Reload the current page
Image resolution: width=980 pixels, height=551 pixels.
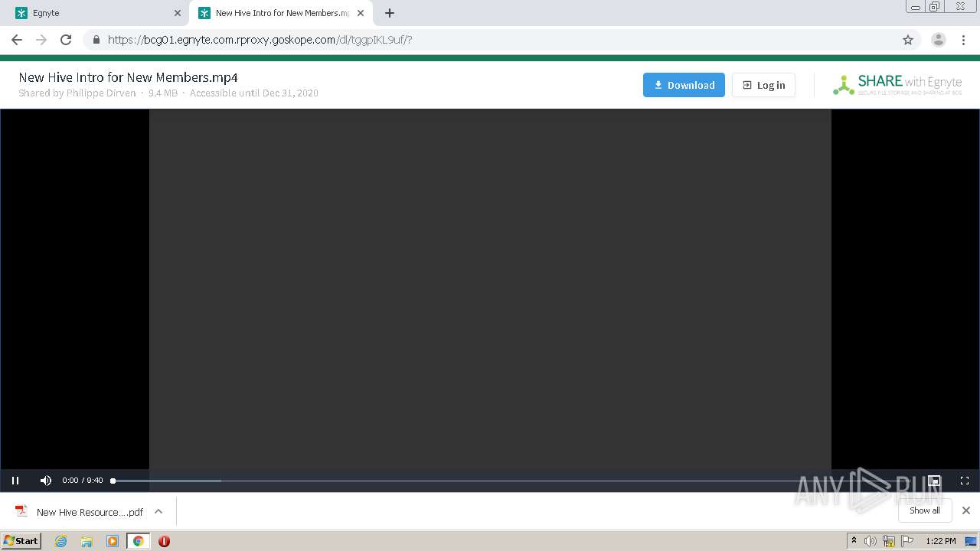tap(66, 40)
